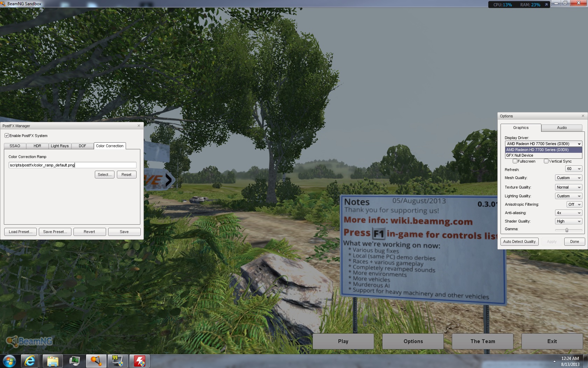Click Select... for color ramp file
Screen dimensions: 588x368
point(105,175)
